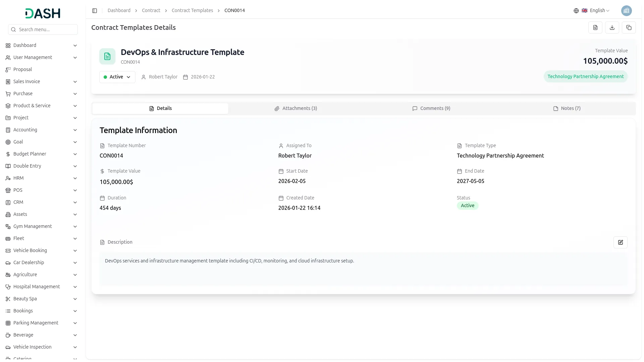Viewport: 644px width, 362px height.
Task: Select the Technology Partnership Agreement badge
Action: tap(585, 76)
